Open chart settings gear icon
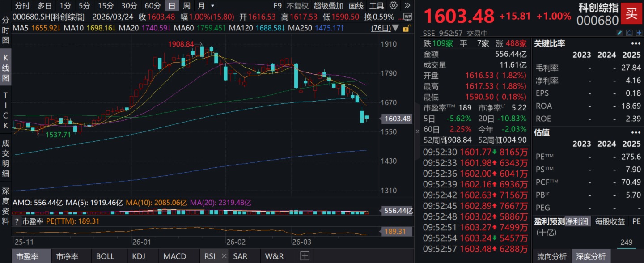The width and height of the screenshot is (644, 263). pos(394,6)
